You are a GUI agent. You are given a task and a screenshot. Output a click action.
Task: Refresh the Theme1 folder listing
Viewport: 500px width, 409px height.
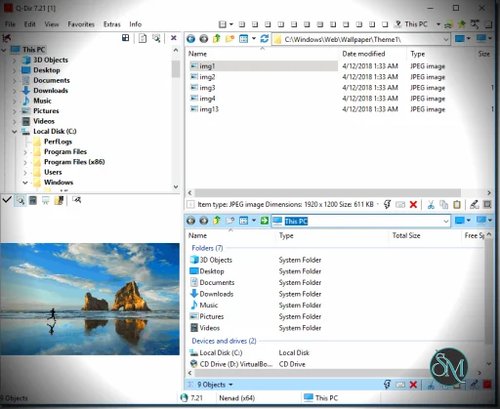[x=264, y=39]
